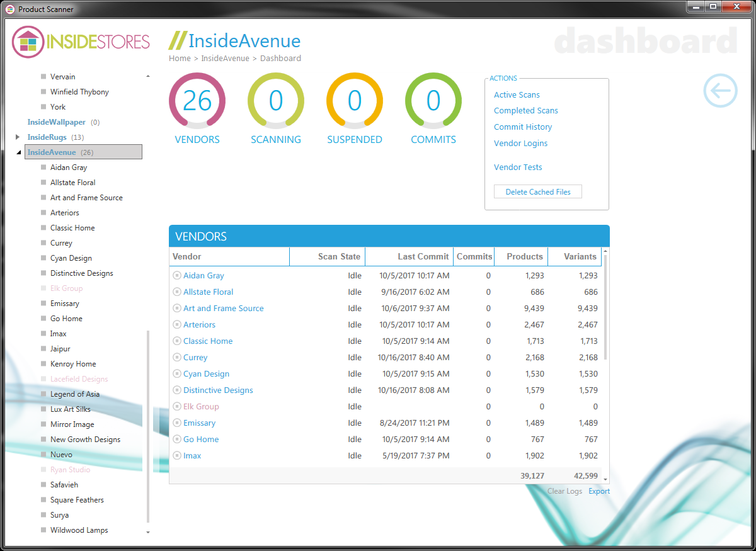The width and height of the screenshot is (756, 551).
Task: Sort table by Scan State column
Action: tap(327, 256)
